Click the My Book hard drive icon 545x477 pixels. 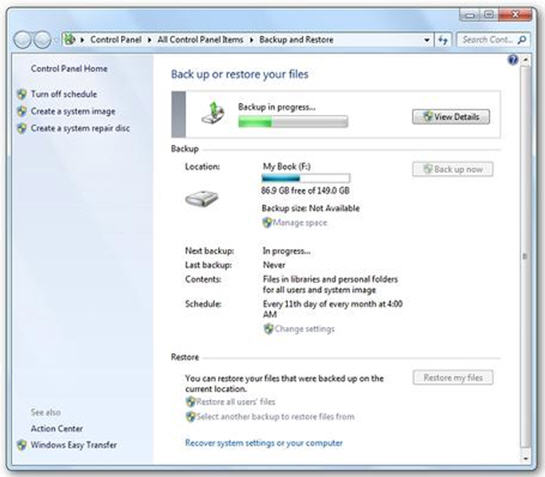(202, 199)
